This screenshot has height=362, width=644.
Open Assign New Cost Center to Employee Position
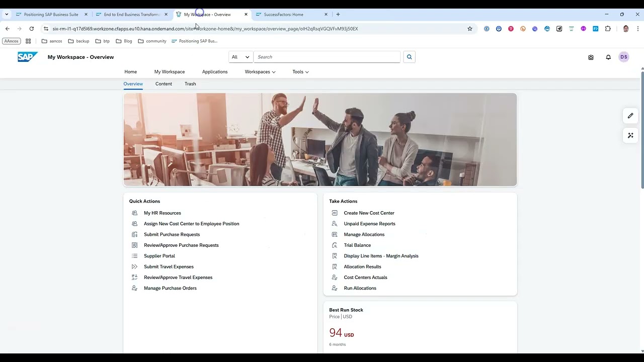click(x=192, y=224)
